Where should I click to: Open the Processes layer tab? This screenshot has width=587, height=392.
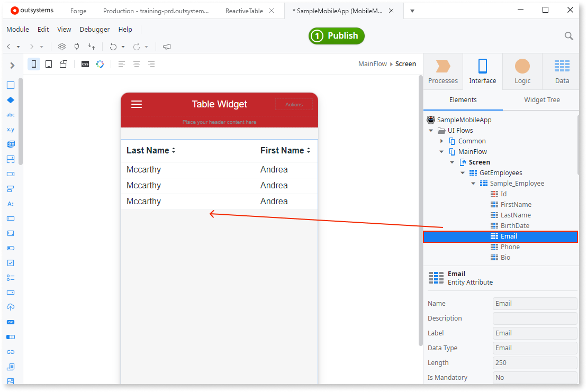point(443,71)
